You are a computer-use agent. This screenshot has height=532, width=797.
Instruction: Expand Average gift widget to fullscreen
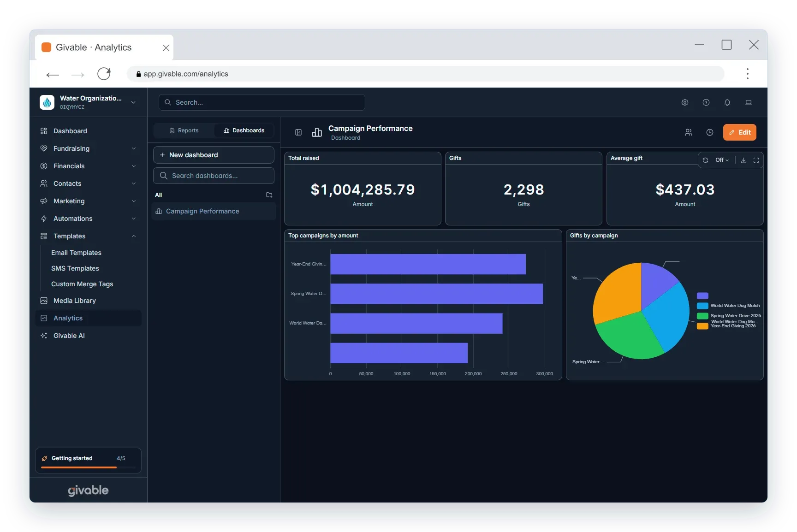pyautogui.click(x=756, y=160)
